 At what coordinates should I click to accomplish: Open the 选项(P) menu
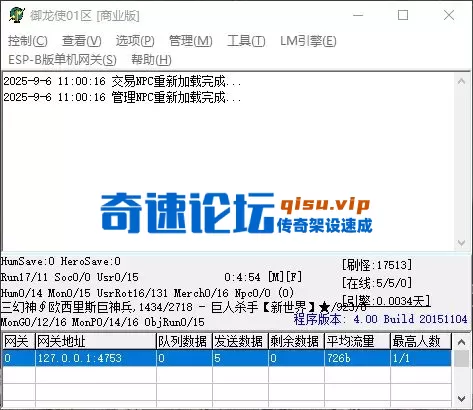135,41
